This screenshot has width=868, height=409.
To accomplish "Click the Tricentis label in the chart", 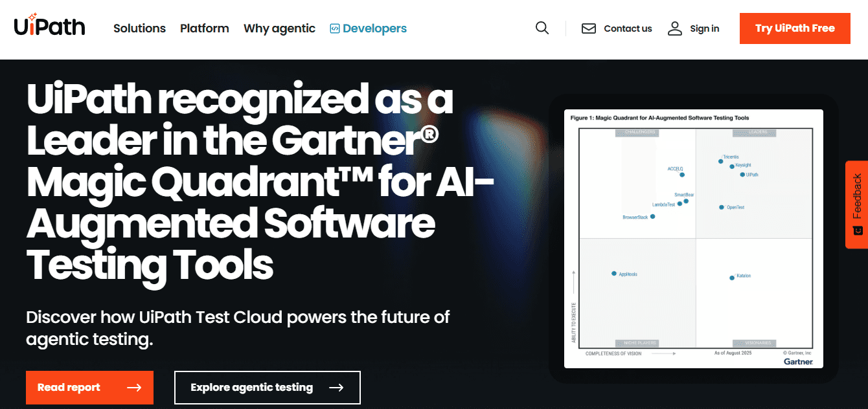I will click(731, 157).
